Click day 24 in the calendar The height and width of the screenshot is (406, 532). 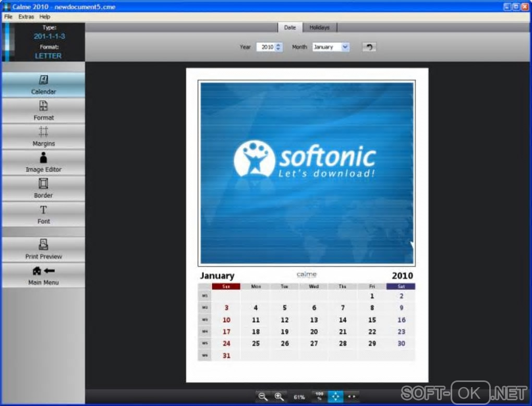point(226,343)
